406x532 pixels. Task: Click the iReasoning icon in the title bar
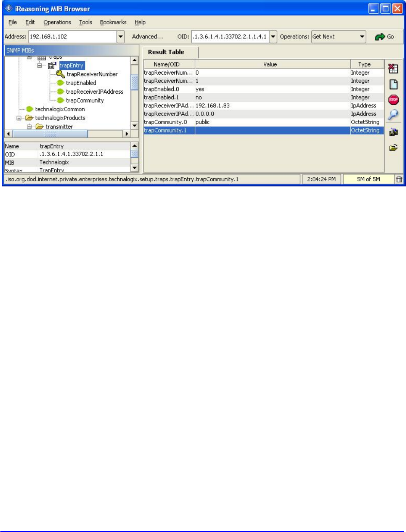point(9,8)
